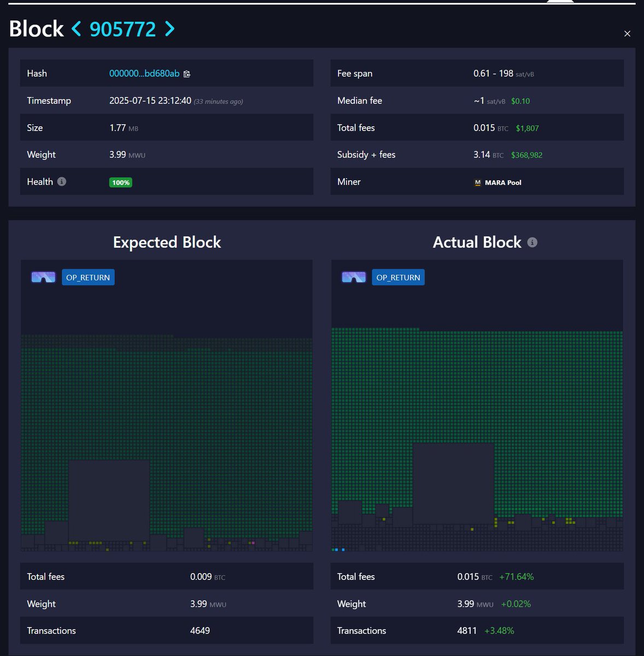
Task: Select the large transaction square in Actual Block
Action: tap(454, 484)
